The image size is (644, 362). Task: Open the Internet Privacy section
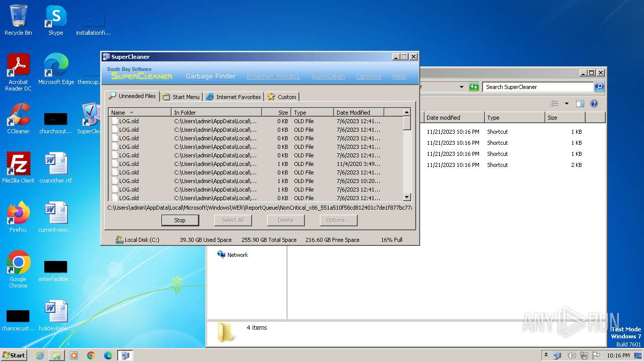tap(273, 76)
